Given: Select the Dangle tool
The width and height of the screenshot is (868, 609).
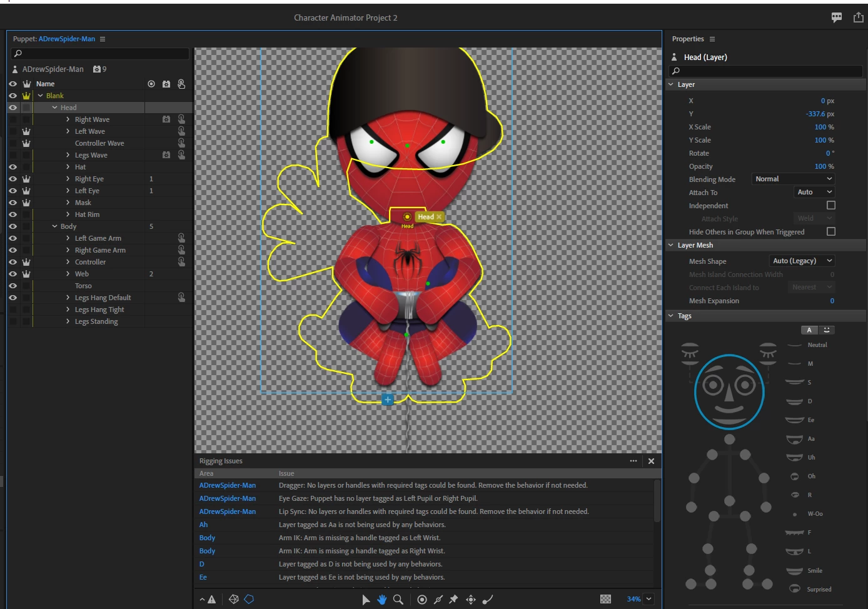Looking at the screenshot, I should click(x=488, y=600).
